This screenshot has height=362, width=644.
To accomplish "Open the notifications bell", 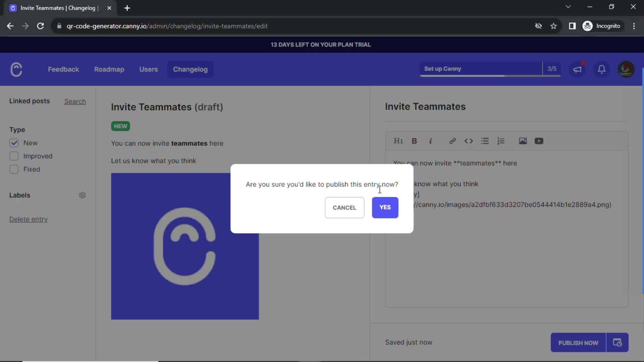I will [x=602, y=69].
